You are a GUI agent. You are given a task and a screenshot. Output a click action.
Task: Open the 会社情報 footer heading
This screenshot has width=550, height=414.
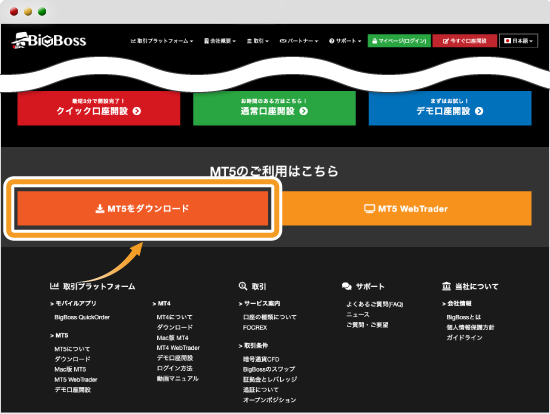457,303
